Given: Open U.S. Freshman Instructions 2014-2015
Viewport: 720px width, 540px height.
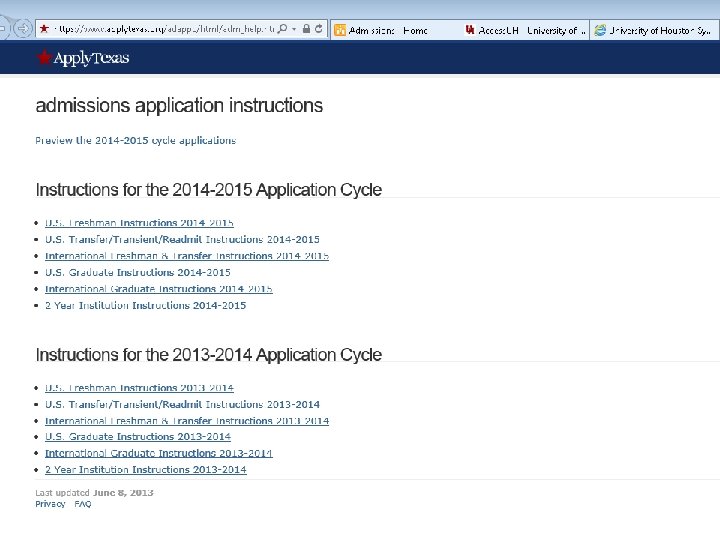Looking at the screenshot, I should click(x=139, y=223).
